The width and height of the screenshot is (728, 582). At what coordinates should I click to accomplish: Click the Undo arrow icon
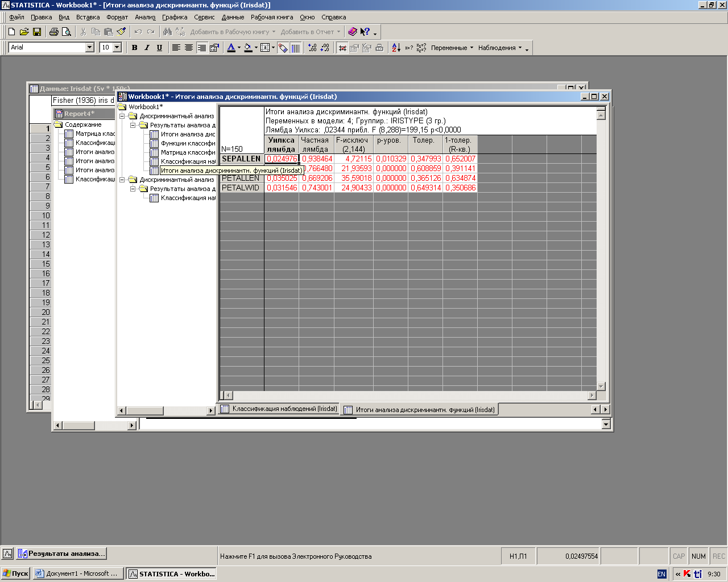138,32
